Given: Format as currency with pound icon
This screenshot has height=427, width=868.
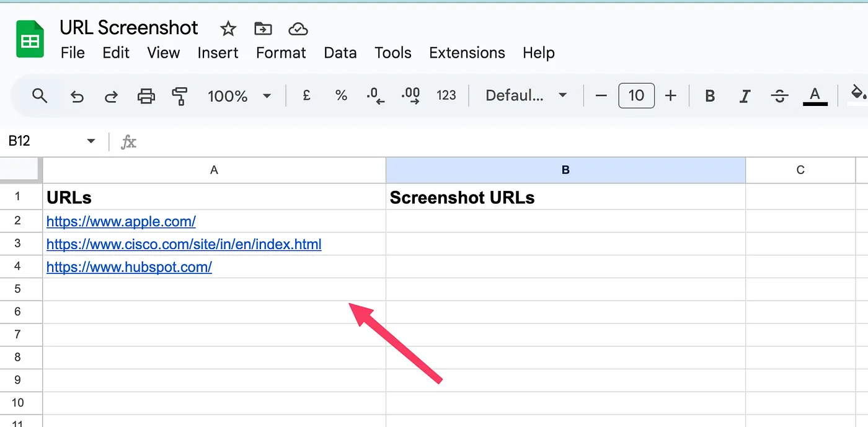Looking at the screenshot, I should click(306, 95).
